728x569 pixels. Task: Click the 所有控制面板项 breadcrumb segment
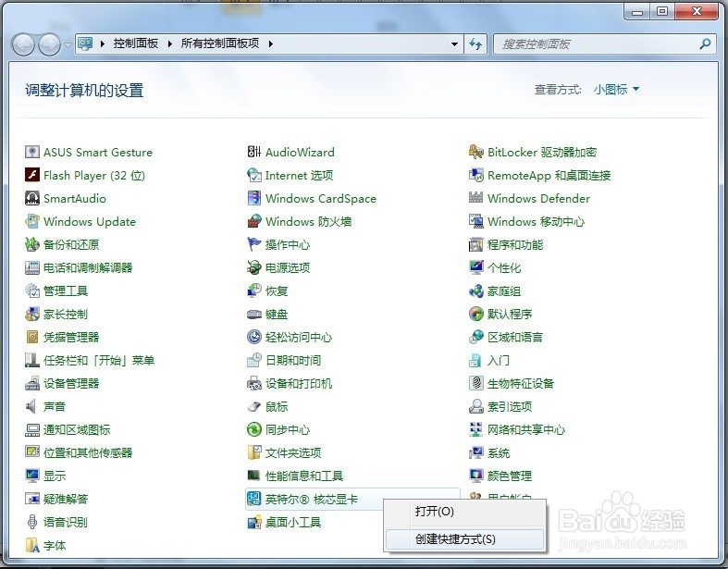(x=219, y=43)
